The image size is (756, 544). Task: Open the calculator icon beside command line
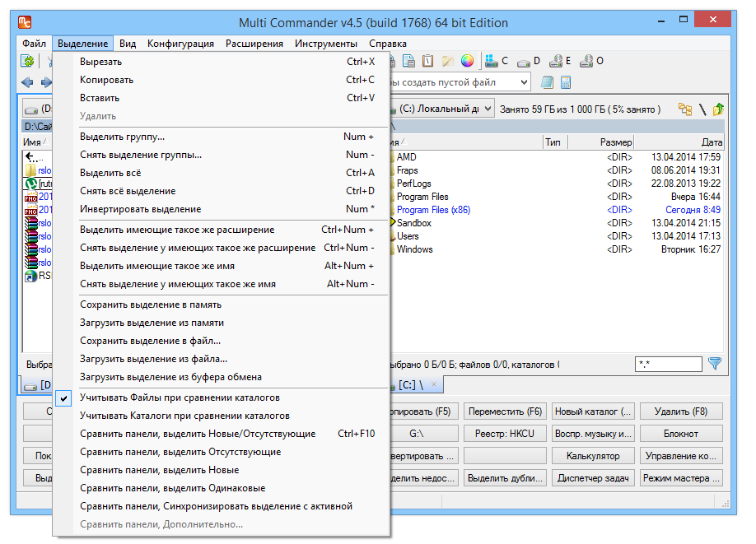point(566,82)
